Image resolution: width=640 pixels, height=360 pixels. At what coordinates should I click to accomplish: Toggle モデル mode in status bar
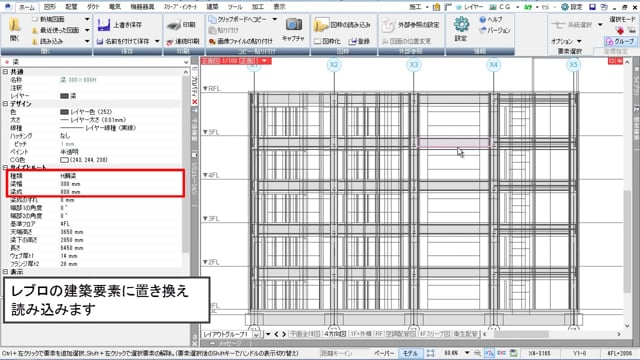pyautogui.click(x=410, y=353)
